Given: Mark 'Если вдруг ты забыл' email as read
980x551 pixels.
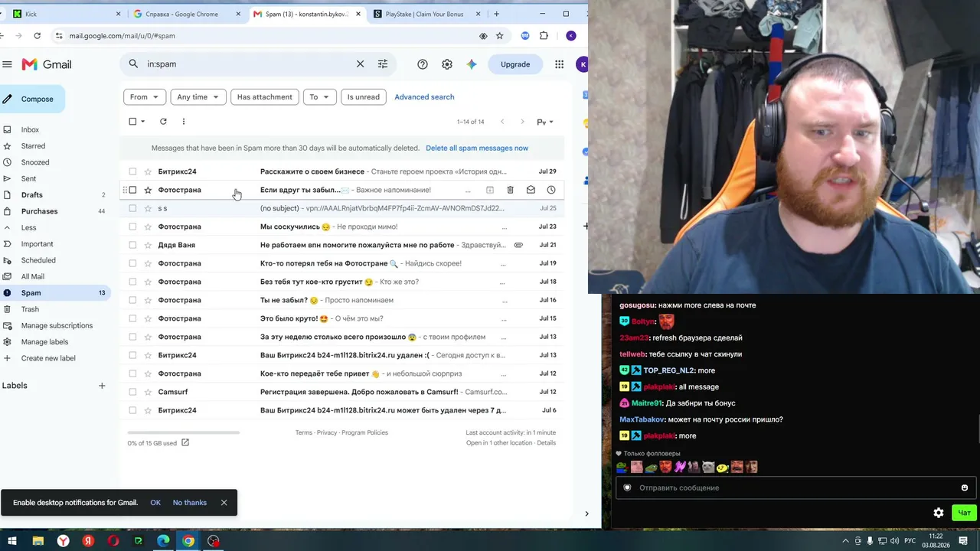Looking at the screenshot, I should 531,190.
